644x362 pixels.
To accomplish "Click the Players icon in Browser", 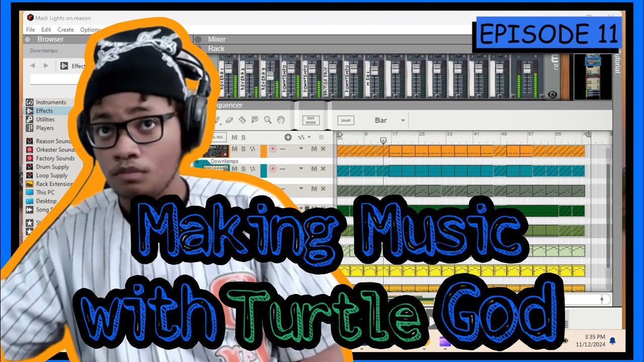I will [30, 128].
